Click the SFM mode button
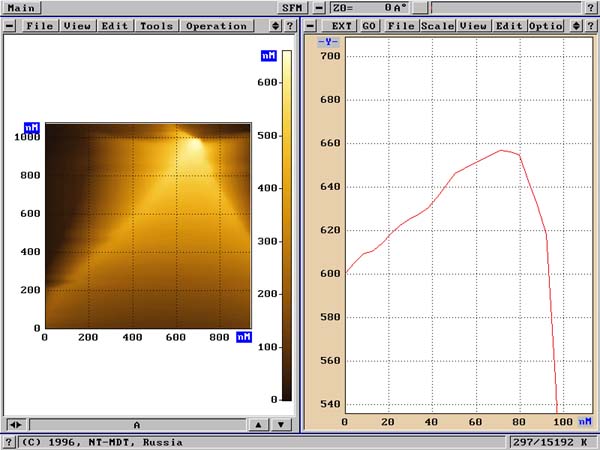600x450 pixels. click(292, 7)
